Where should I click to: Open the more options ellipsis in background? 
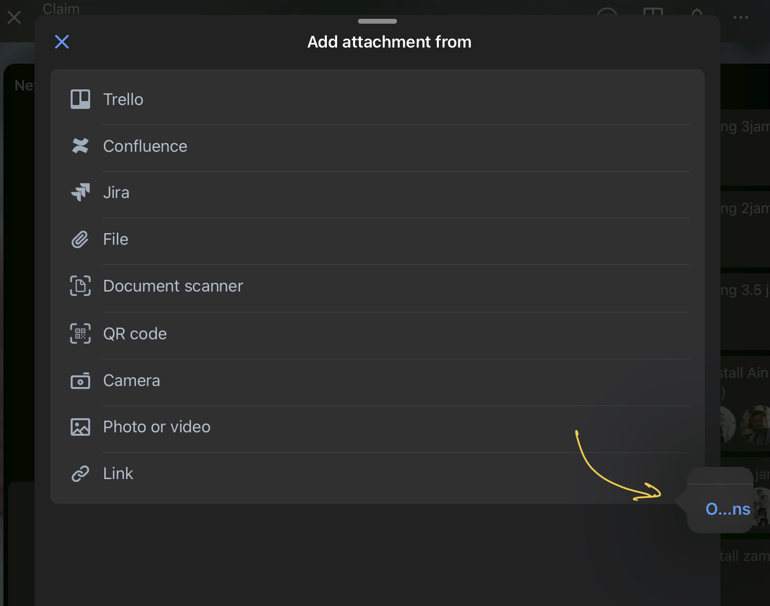741,17
